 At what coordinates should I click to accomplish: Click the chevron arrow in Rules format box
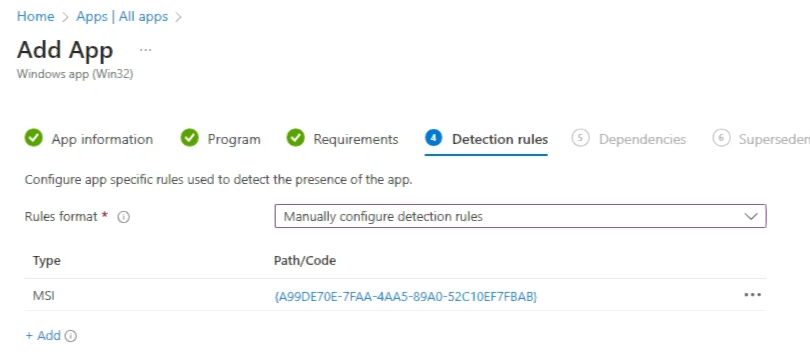point(751,216)
